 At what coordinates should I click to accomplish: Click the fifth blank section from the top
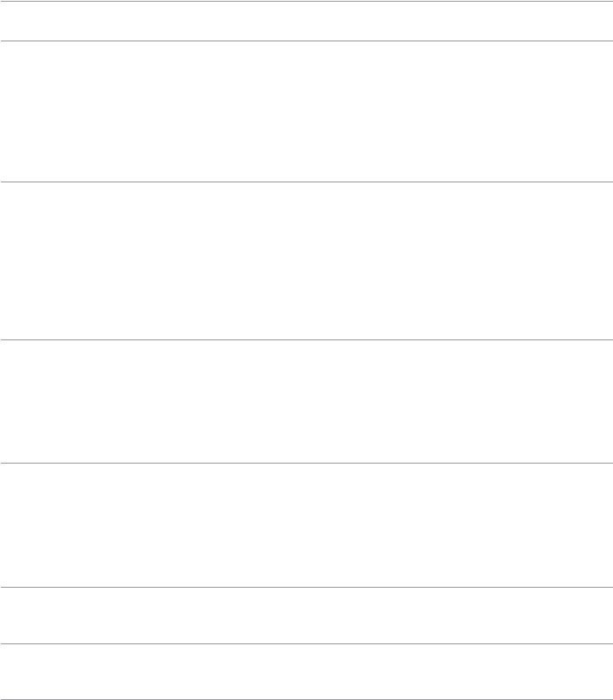pyautogui.click(x=306, y=525)
